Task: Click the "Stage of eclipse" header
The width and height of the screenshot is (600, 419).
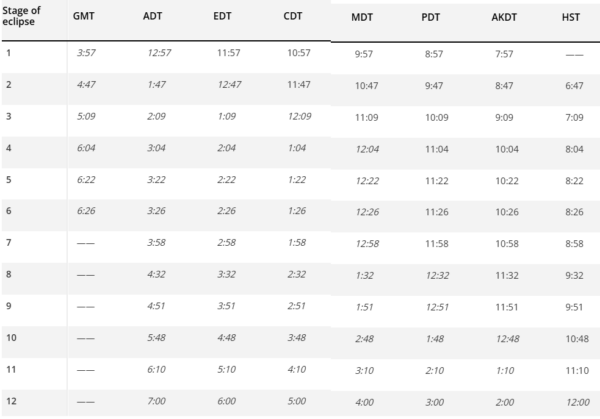Action: pyautogui.click(x=24, y=18)
